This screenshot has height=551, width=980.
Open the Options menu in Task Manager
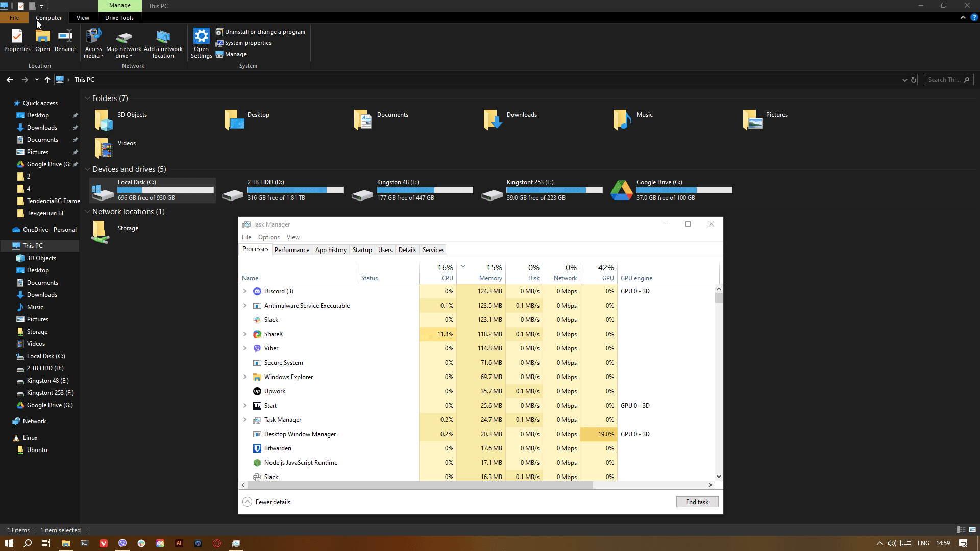pyautogui.click(x=268, y=237)
